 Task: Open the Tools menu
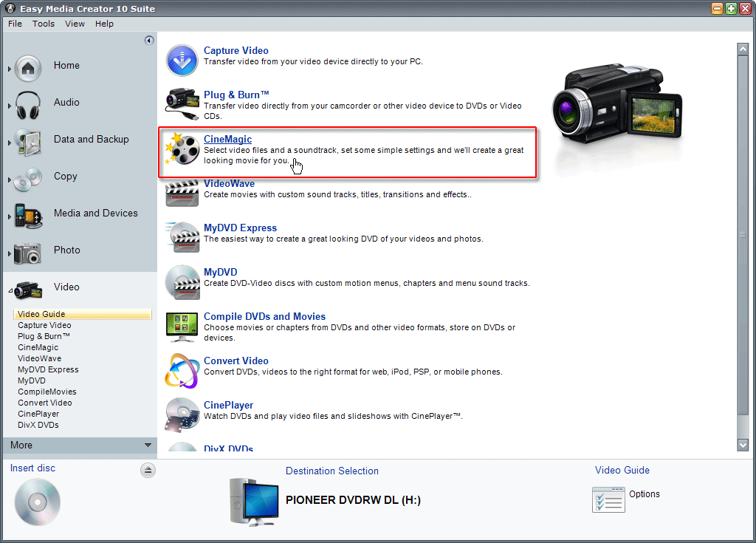click(x=44, y=24)
